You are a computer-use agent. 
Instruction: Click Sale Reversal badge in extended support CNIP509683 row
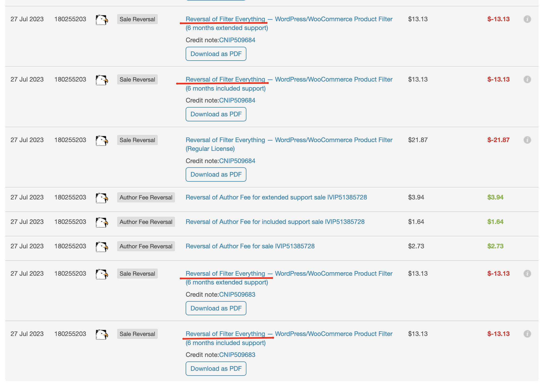click(x=137, y=274)
